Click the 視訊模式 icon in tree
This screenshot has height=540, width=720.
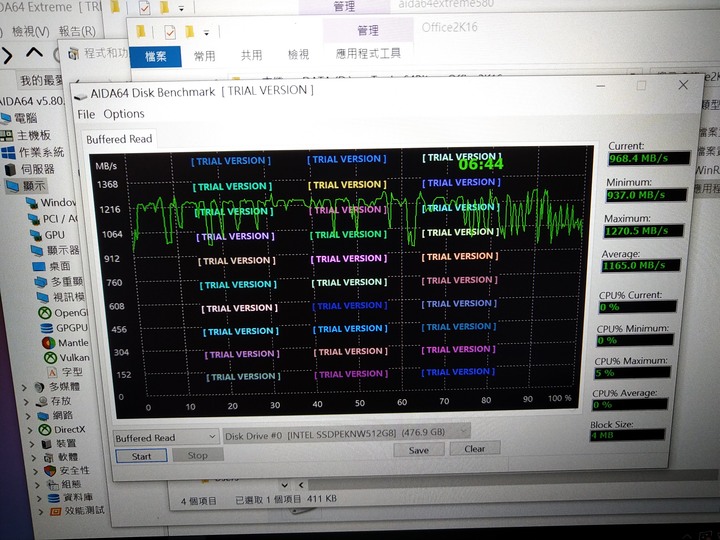coord(43,298)
